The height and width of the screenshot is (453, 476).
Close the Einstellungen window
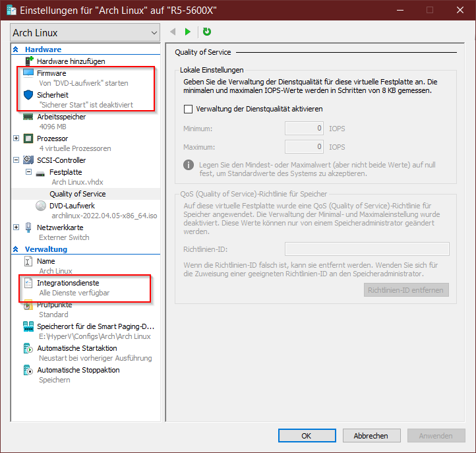point(460,10)
